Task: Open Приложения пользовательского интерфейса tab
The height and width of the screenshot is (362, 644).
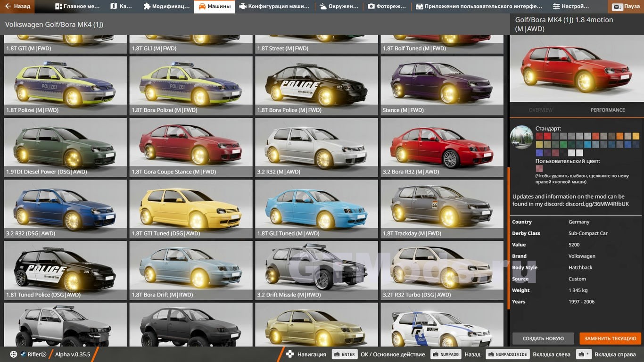Action: pyautogui.click(x=479, y=7)
